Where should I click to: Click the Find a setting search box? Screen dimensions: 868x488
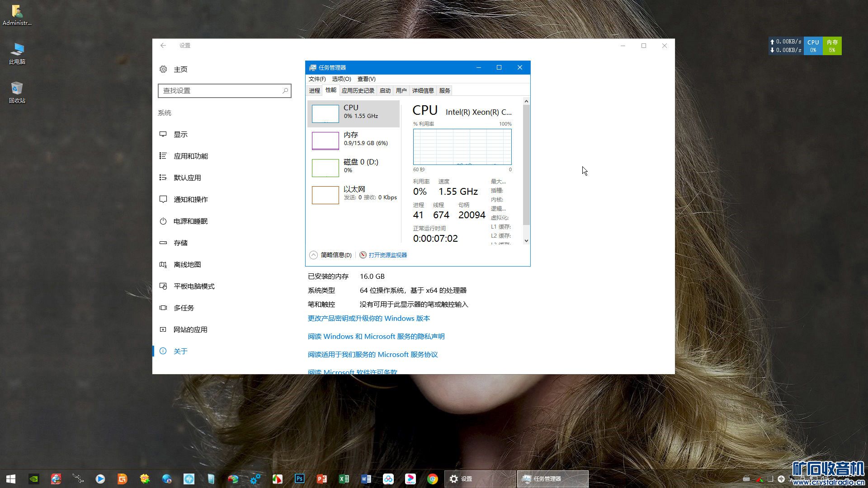(221, 90)
